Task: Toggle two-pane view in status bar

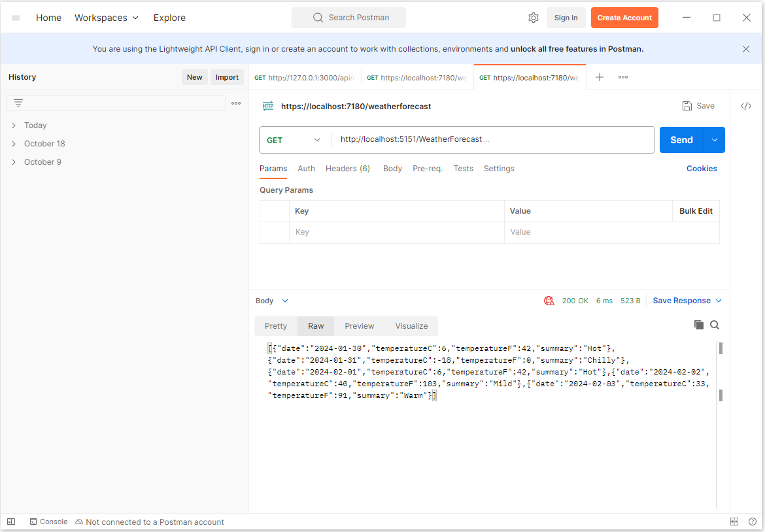Action: point(734,522)
